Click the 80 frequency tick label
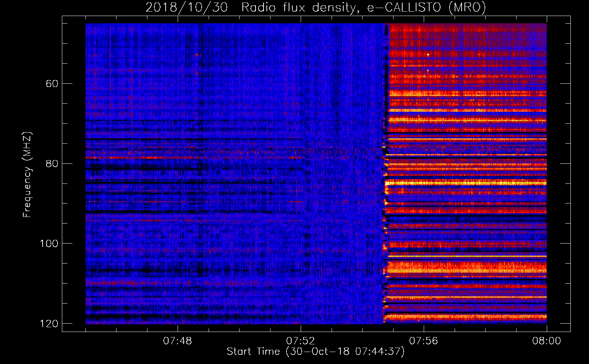589x364 pixels. pos(52,163)
